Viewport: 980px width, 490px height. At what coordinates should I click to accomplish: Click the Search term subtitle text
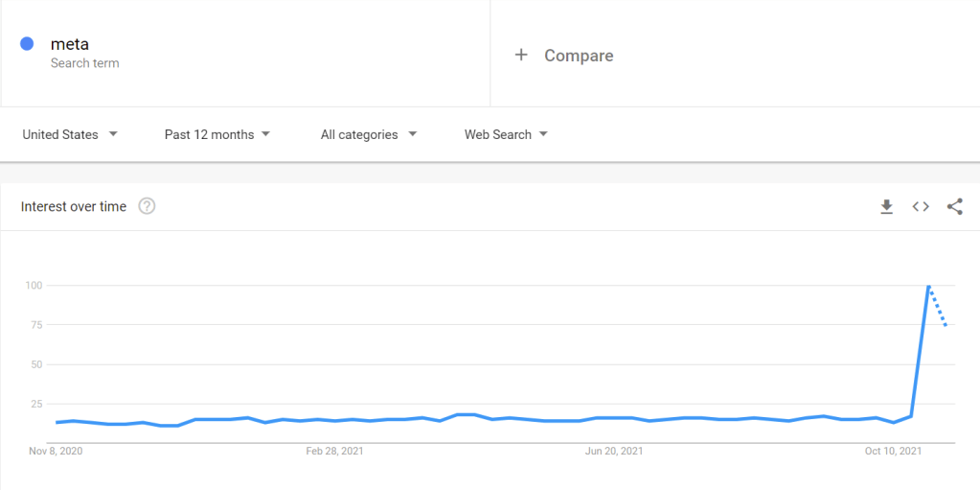tap(84, 63)
